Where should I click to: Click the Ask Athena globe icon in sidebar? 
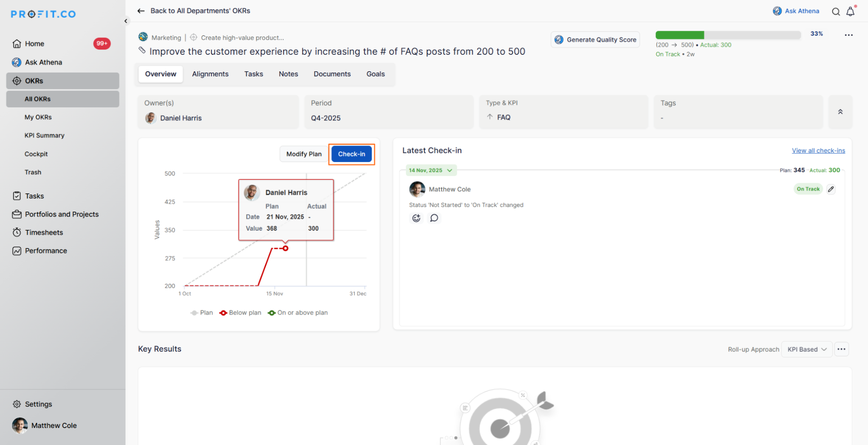click(17, 62)
